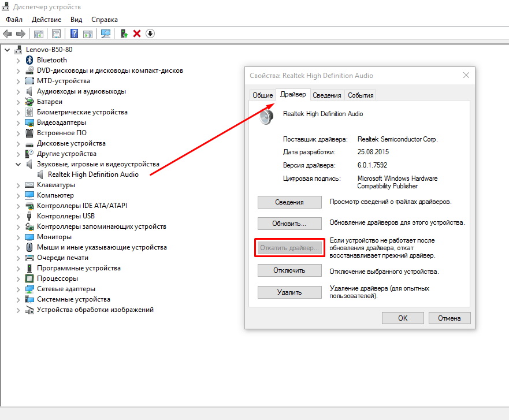This screenshot has width=509, height=420.
Task: Click the DVD-дисководы disc drive icon
Action: point(29,70)
